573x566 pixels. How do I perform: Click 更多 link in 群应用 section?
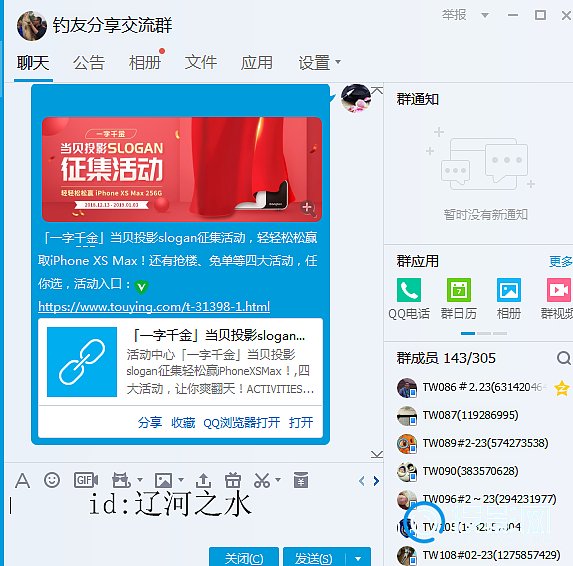pos(561,261)
